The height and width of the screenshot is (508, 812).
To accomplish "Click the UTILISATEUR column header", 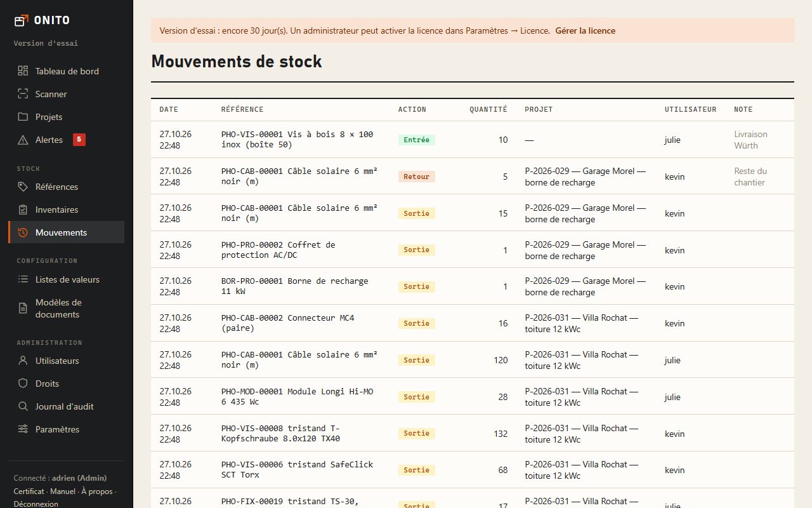I will point(691,109).
